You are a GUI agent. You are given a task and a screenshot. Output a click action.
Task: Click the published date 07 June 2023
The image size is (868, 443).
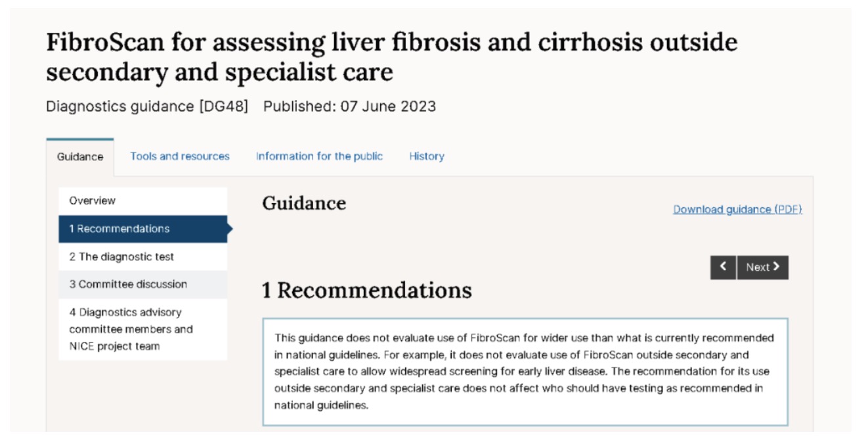coord(349,106)
